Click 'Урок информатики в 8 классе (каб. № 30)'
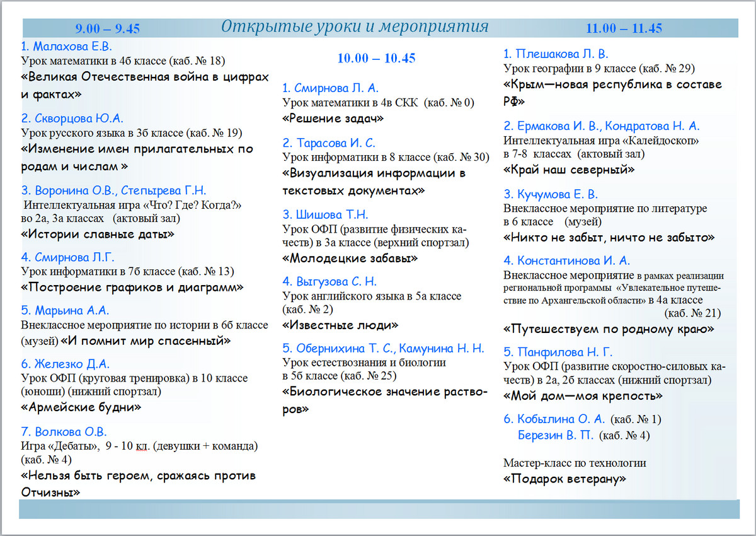This screenshot has width=756, height=536. [x=386, y=157]
